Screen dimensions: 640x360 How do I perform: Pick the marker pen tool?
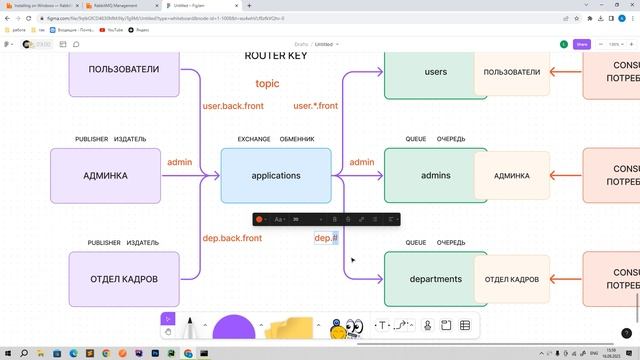pyautogui.click(x=190, y=328)
